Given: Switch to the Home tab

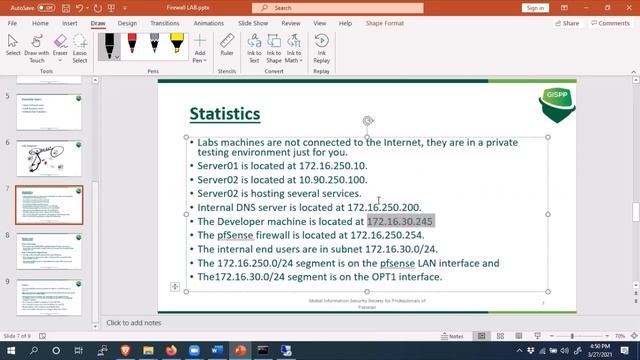Looking at the screenshot, I should tap(40, 23).
